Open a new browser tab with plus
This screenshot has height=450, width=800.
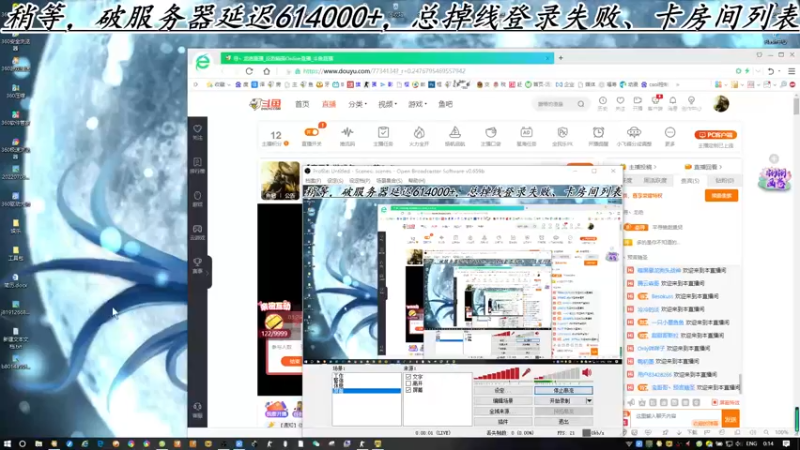(561, 58)
